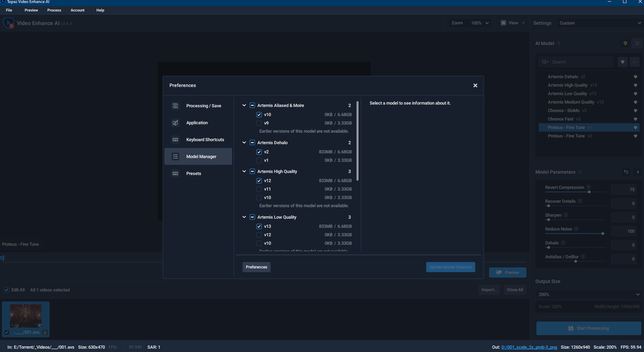Screen dimensions: 644x352
Task: Collapse the Artemis Dehalo group chevron
Action: 245,143
